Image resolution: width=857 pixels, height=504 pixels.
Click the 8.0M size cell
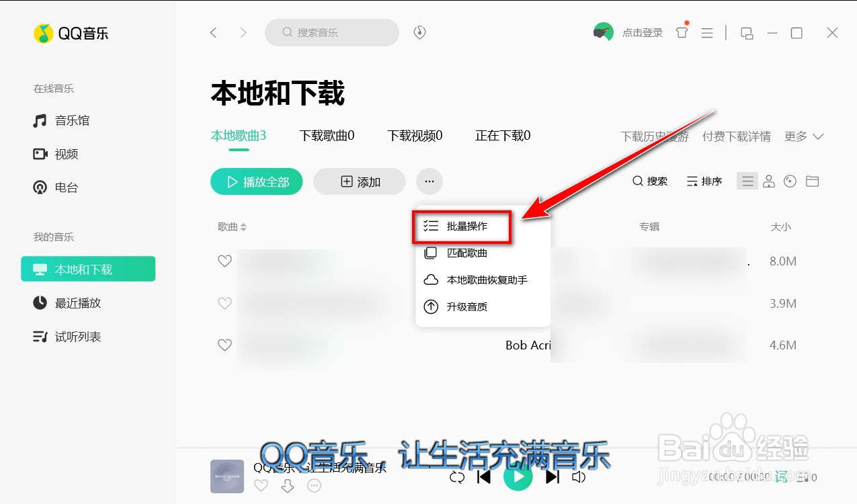point(783,261)
